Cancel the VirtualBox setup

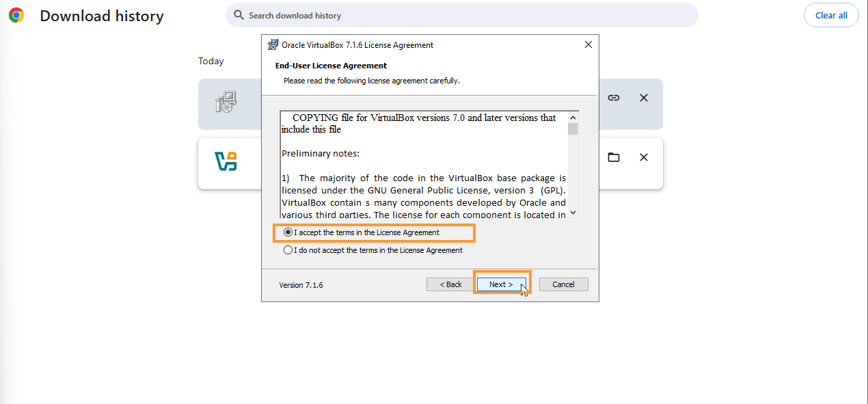point(563,284)
